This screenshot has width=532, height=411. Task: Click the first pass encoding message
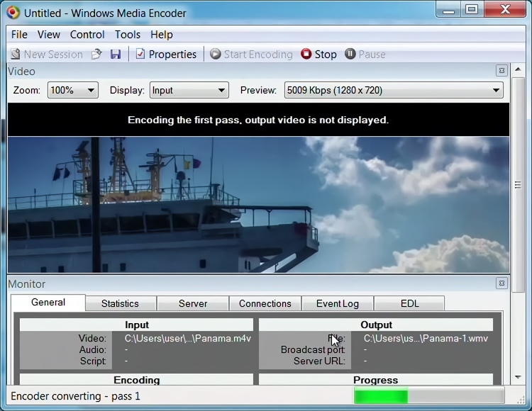coord(258,120)
